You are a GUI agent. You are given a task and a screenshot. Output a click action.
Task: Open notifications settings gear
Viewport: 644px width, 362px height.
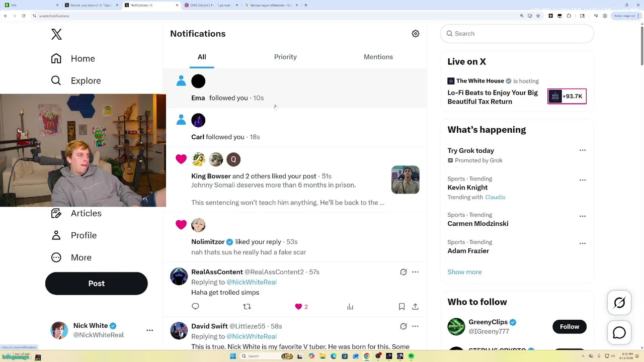click(x=416, y=34)
